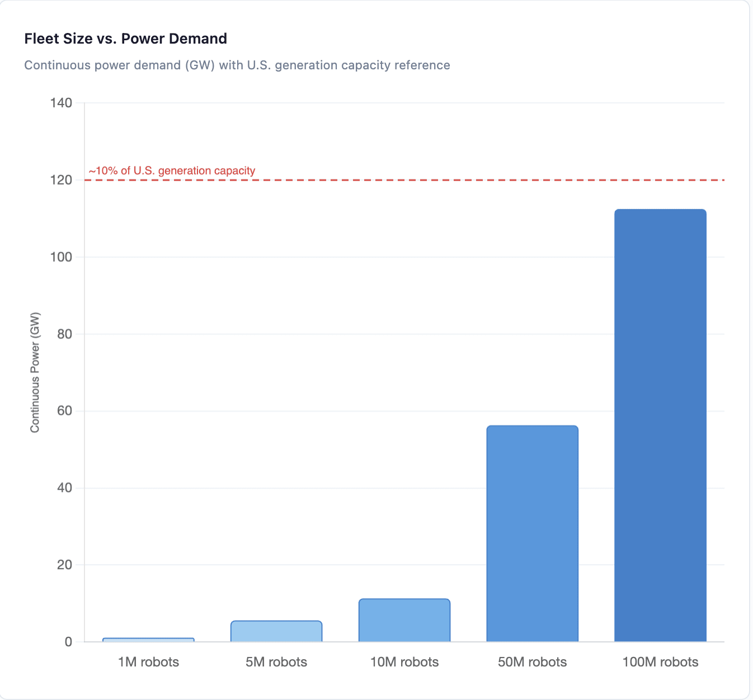
Task: Click the '~10% of U.S. generation capacity' label
Action: coord(172,171)
